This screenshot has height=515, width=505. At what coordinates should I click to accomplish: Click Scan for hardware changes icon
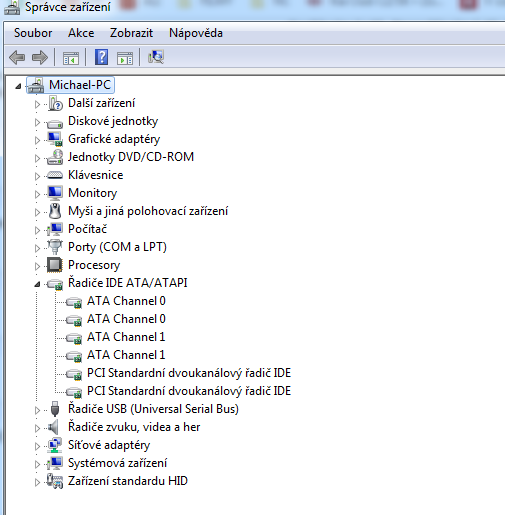[x=156, y=57]
